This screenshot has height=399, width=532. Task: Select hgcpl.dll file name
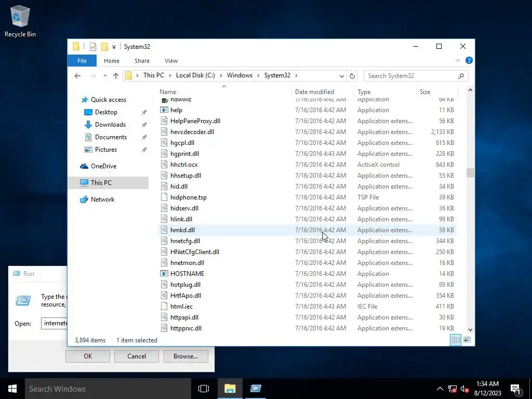[x=182, y=143]
